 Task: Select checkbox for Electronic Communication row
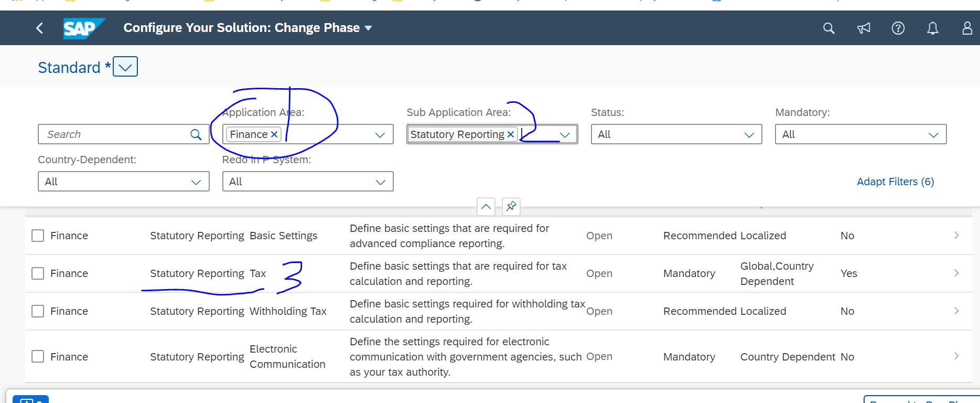[x=38, y=356]
